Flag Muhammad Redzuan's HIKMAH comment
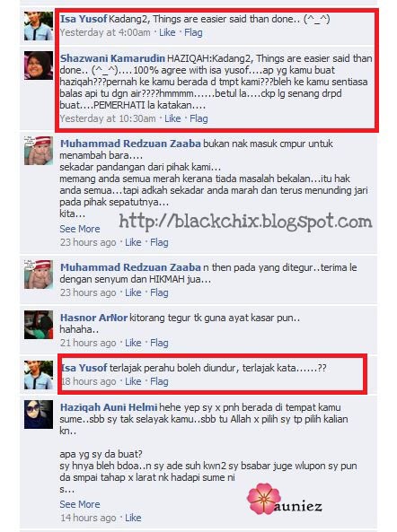Viewport: 397px width, 532px height. (x=159, y=292)
